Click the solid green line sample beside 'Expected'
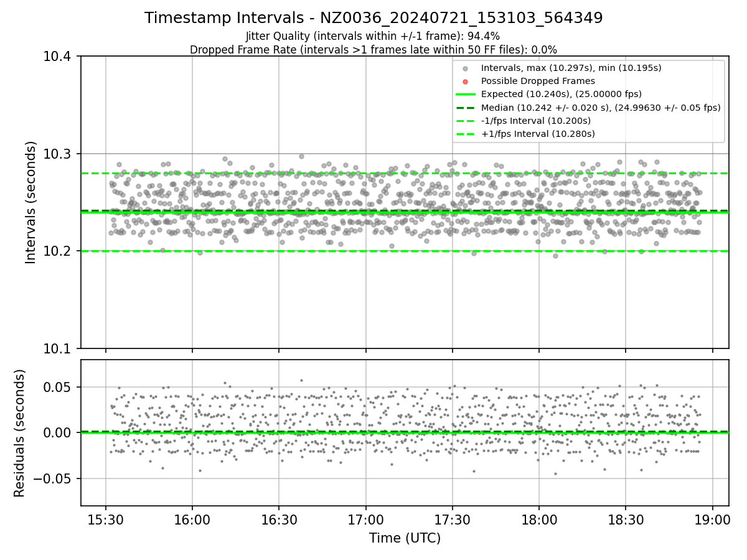The width and height of the screenshot is (747, 560). [465, 95]
